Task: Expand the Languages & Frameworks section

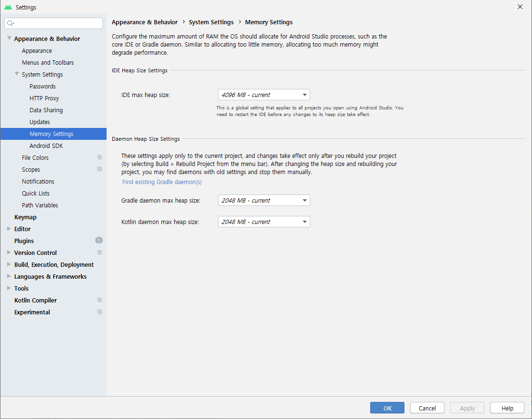Action: (x=9, y=276)
